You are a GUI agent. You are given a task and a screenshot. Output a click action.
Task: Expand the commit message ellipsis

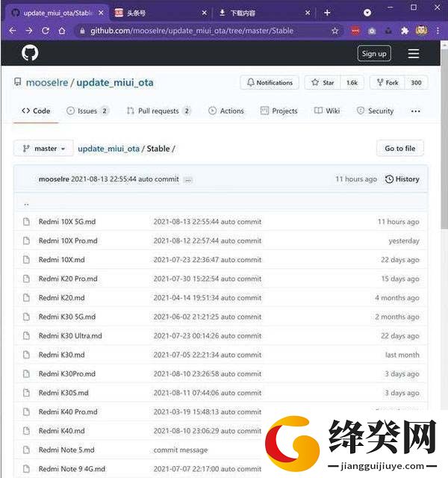pyautogui.click(x=188, y=180)
